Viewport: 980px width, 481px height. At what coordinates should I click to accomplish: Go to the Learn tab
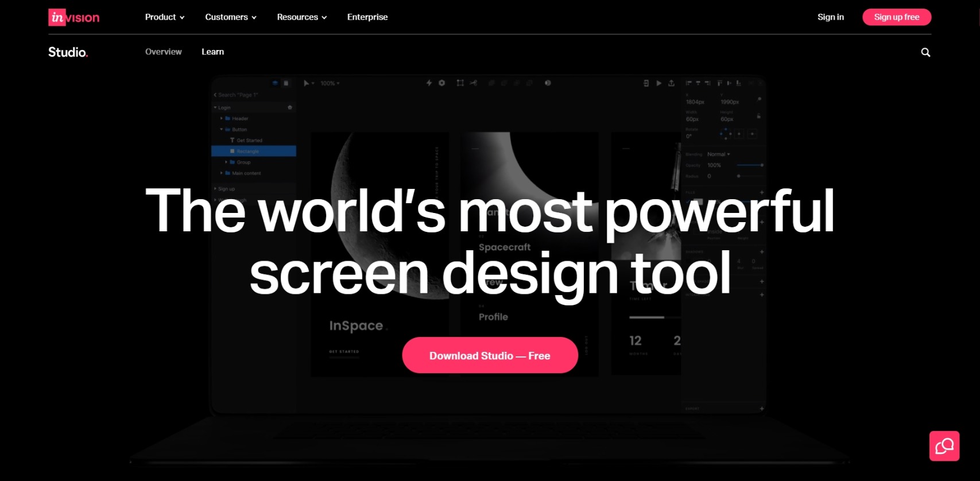(212, 52)
